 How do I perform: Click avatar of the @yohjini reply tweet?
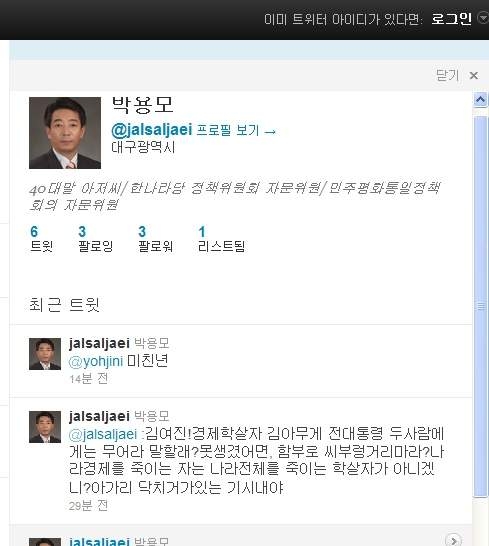(x=45, y=354)
